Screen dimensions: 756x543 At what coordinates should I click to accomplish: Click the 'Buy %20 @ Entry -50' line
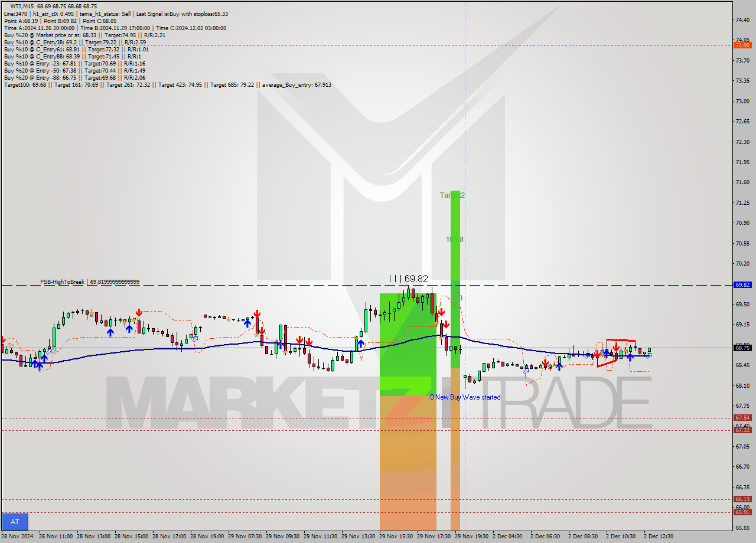click(74, 70)
